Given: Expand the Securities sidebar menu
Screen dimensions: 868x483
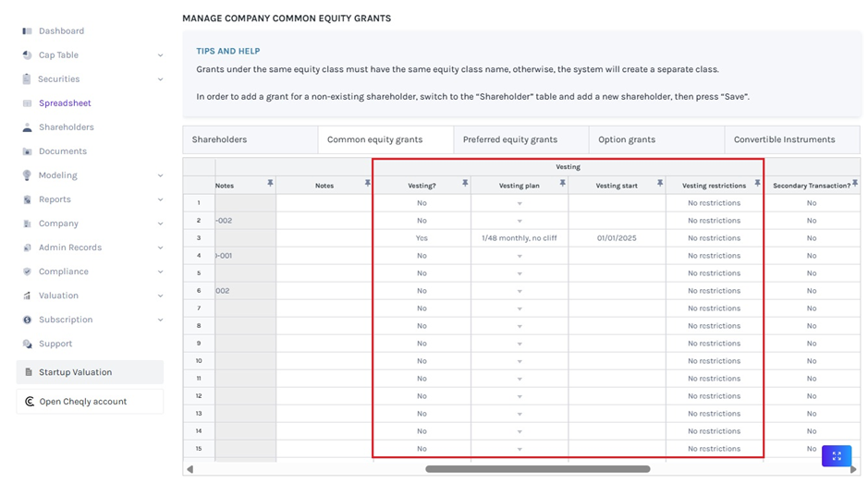Looking at the screenshot, I should (x=160, y=79).
